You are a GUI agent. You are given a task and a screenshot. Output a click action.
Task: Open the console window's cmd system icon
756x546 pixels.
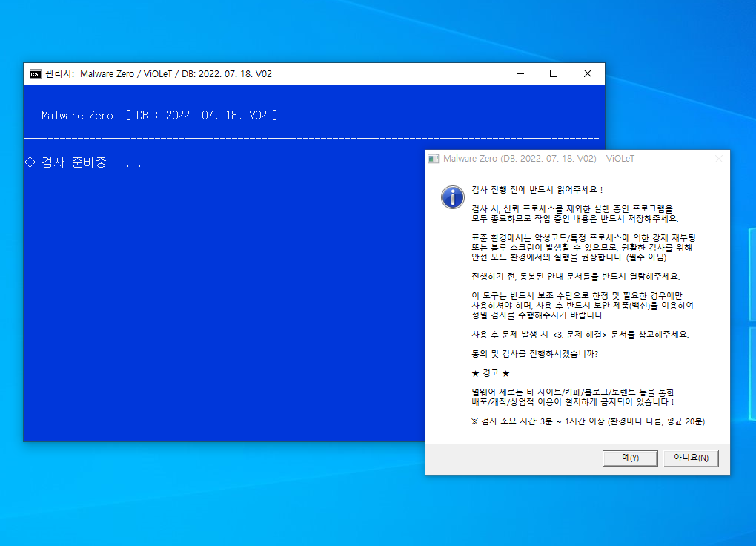click(x=35, y=74)
